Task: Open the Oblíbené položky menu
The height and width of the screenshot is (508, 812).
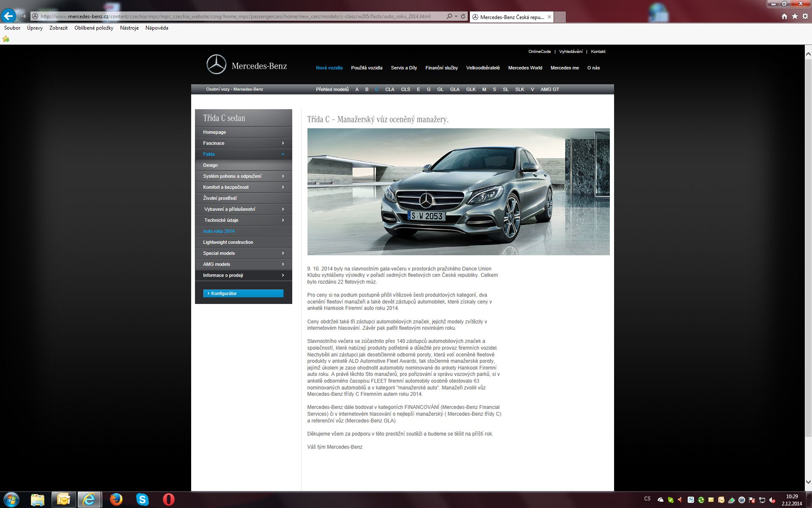Action: [94, 28]
